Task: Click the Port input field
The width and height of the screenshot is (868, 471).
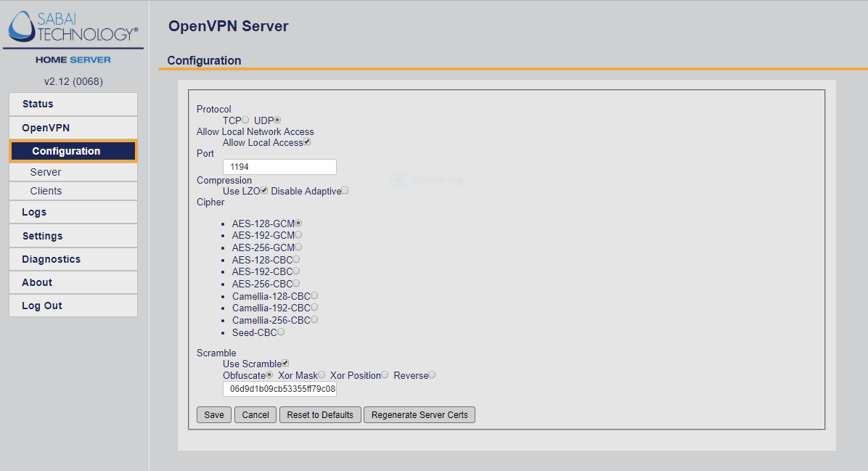Action: click(x=279, y=167)
